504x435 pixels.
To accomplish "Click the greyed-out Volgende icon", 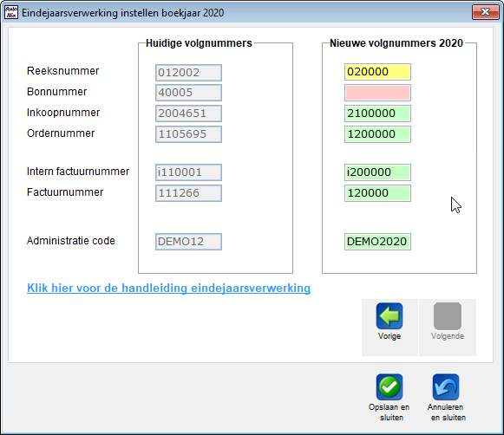I will click(x=448, y=316).
